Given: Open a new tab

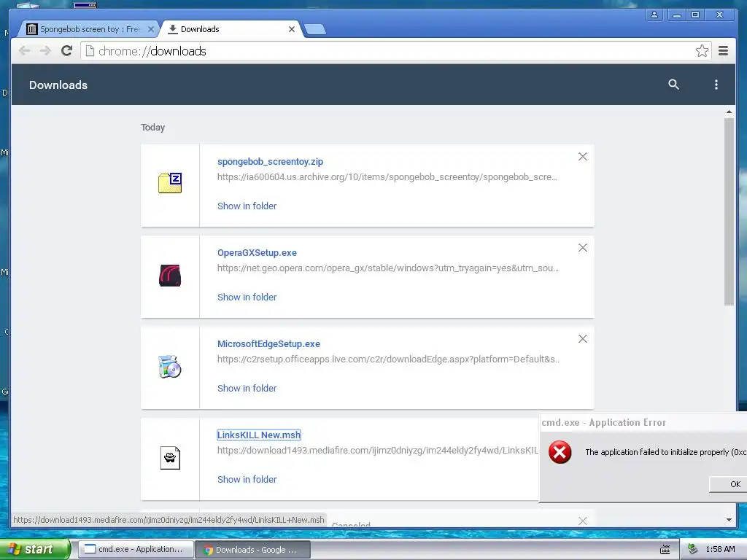Looking at the screenshot, I should pos(315,29).
